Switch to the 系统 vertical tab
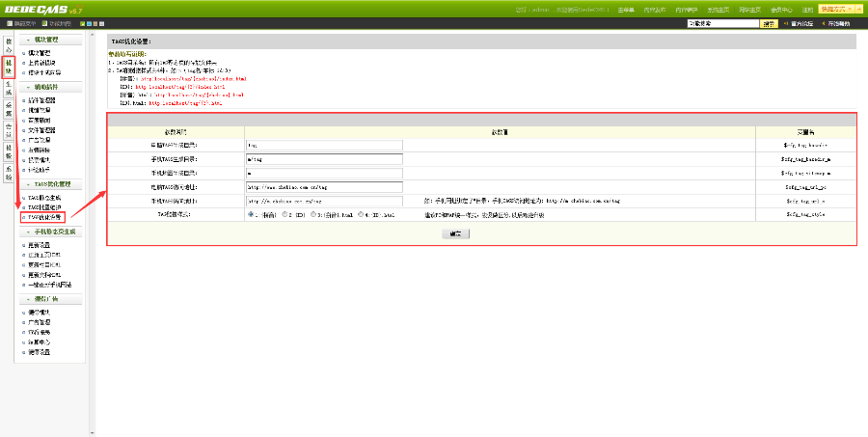The width and height of the screenshot is (868, 437). (9, 173)
